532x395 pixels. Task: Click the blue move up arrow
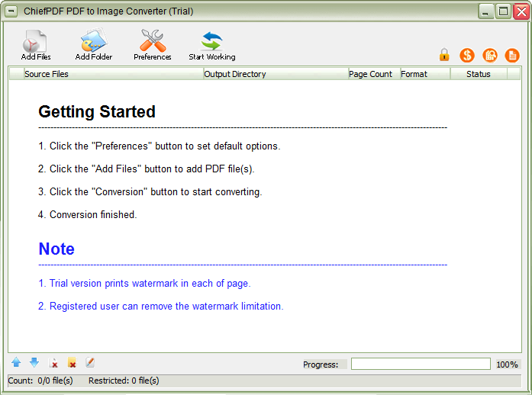[x=16, y=362]
